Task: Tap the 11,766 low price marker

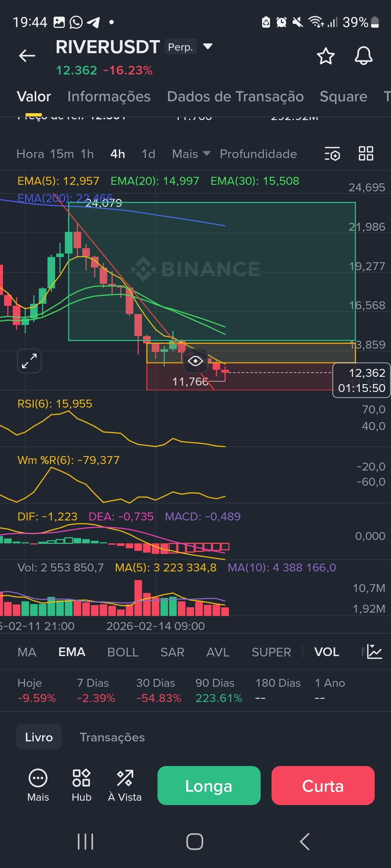Action: pyautogui.click(x=190, y=382)
